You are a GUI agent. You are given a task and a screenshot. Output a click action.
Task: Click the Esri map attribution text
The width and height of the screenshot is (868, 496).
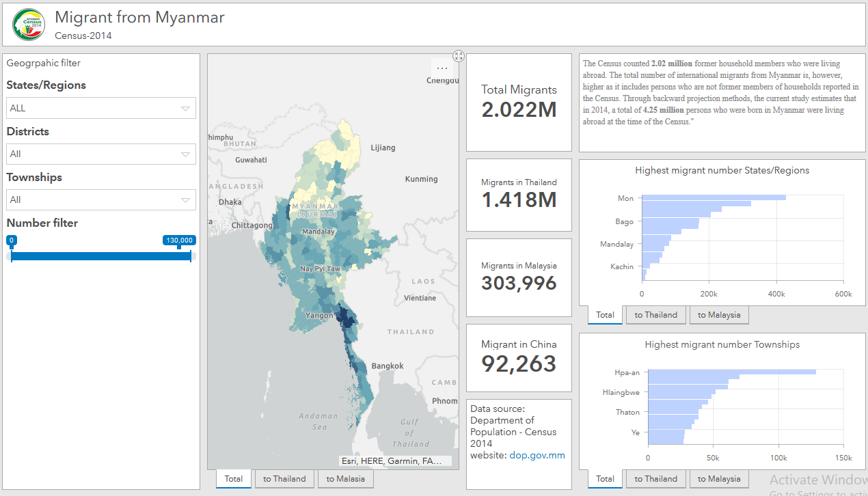(x=396, y=461)
